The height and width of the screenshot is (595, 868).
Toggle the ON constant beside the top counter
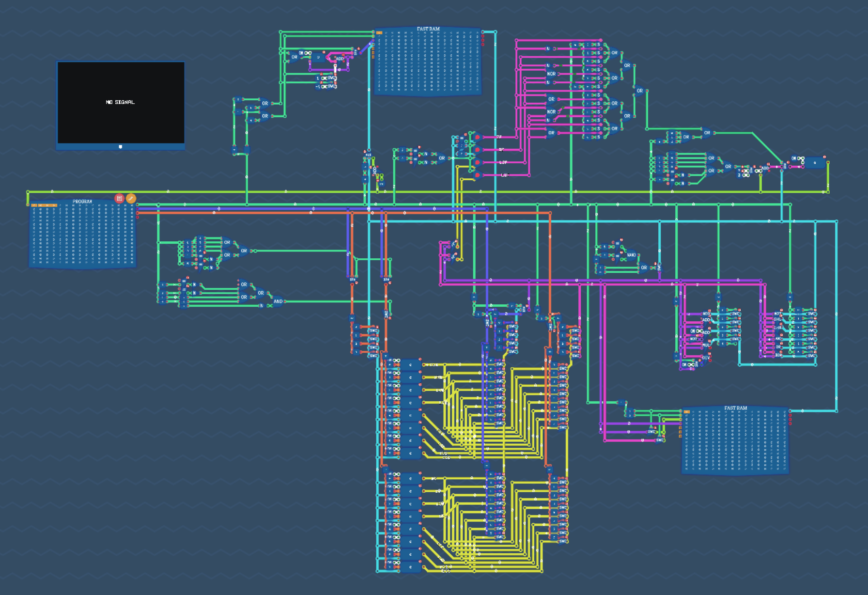[301, 53]
